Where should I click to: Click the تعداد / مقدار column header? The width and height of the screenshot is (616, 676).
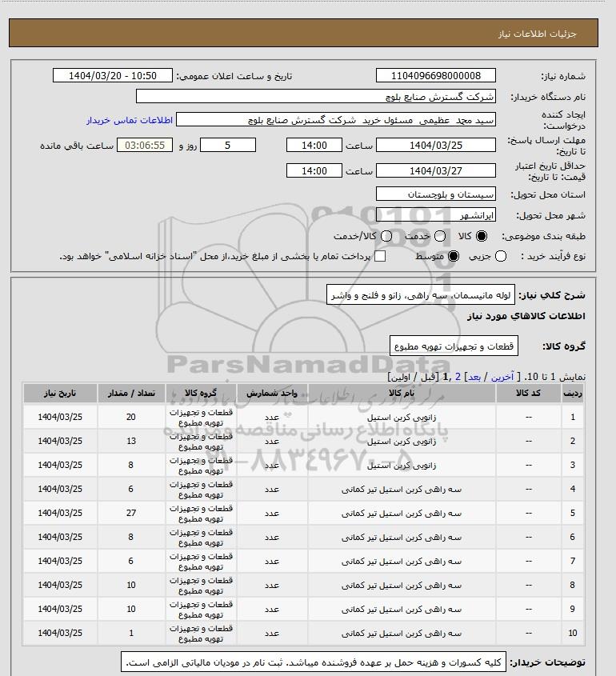(x=131, y=393)
